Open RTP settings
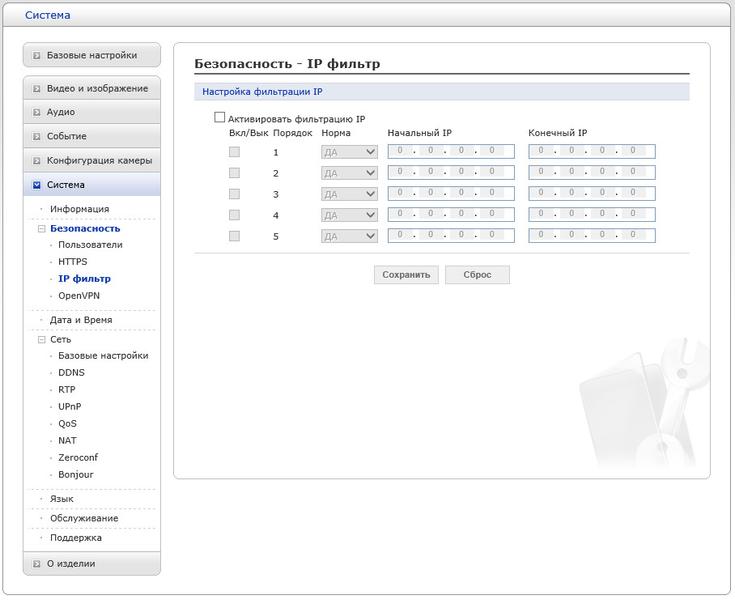Screen dimensions: 735x600 pyautogui.click(x=67, y=390)
